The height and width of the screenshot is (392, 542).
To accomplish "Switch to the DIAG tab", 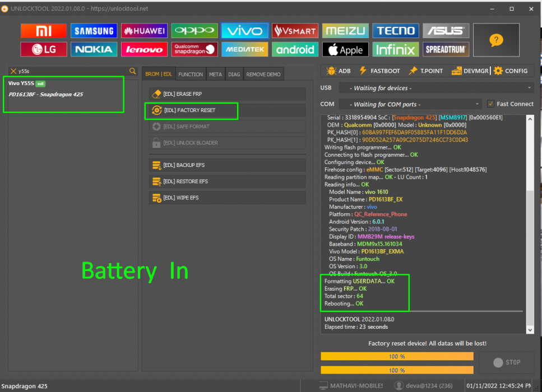I will click(x=234, y=74).
